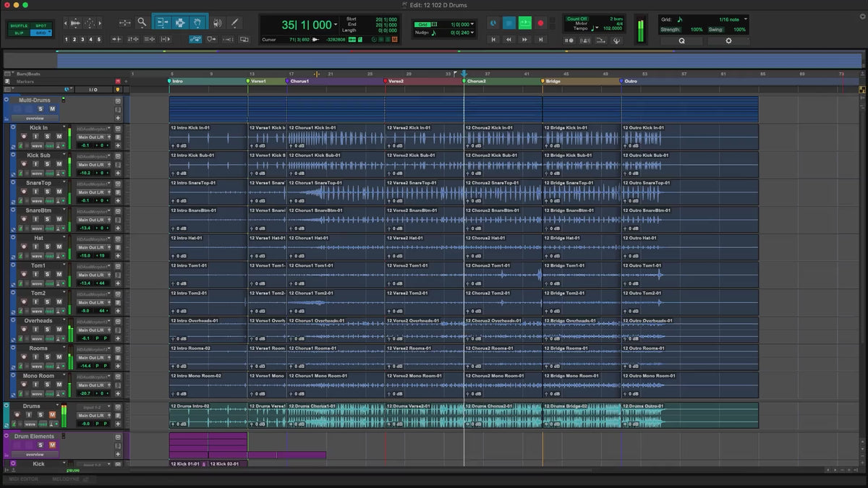Choose the Pencil tool
This screenshot has height=488, width=868.
pos(234,23)
